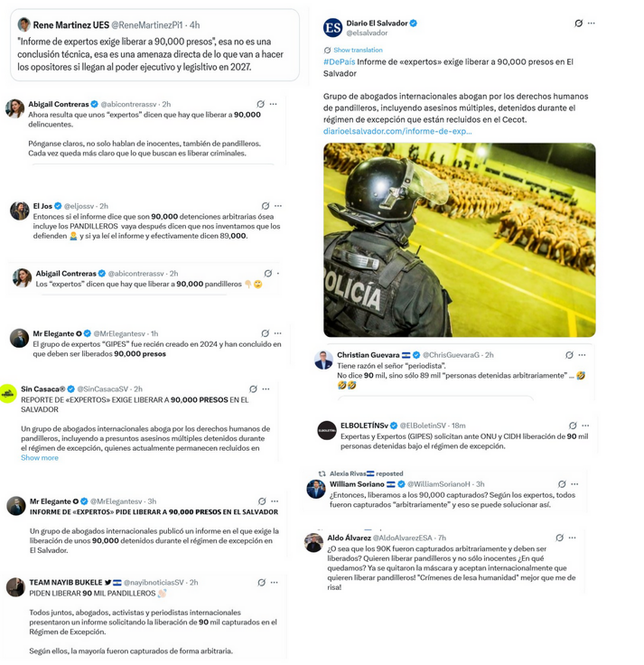Image resolution: width=644 pixels, height=665 pixels.
Task: Click Grok icon on Christian Guevara's reply
Action: point(569,355)
